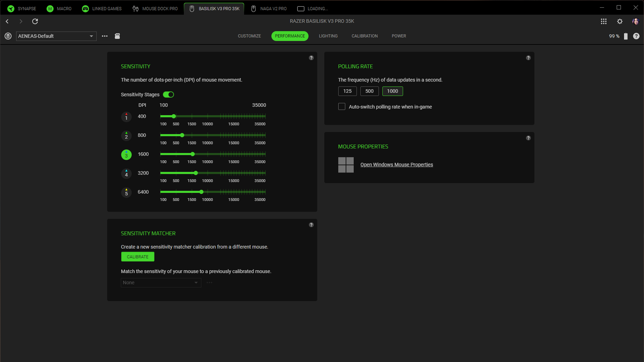The width and height of the screenshot is (644, 362).
Task: Click the Calibrate button
Action: (x=138, y=257)
